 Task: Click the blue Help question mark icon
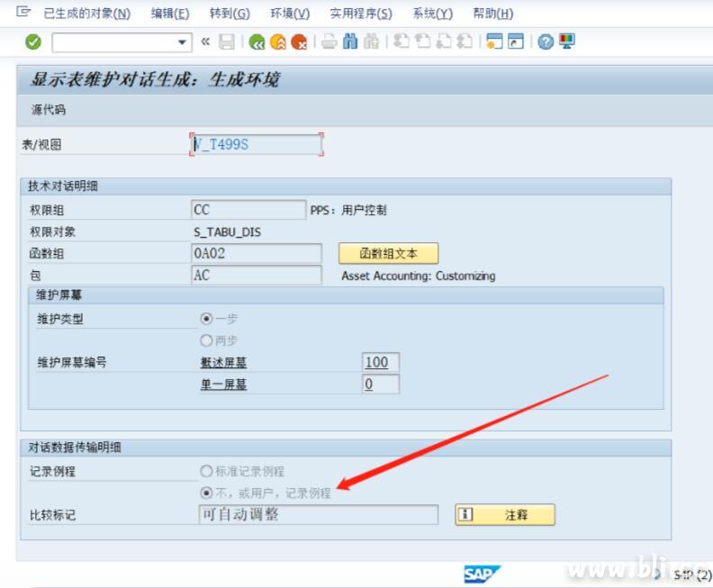pyautogui.click(x=546, y=41)
